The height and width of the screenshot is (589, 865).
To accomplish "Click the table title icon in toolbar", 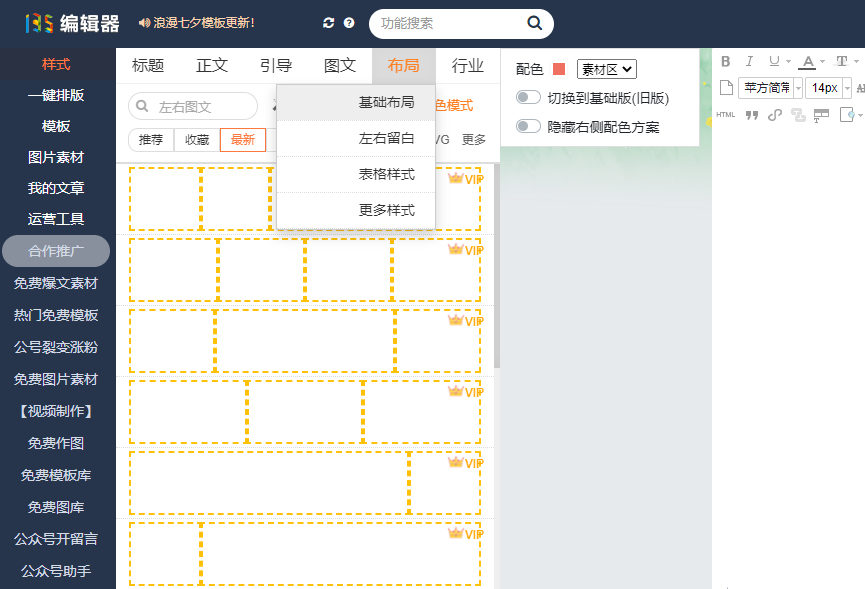I will (821, 115).
